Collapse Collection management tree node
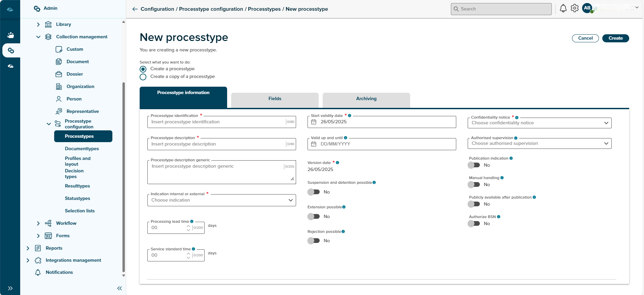The image size is (644, 295). 38,37
